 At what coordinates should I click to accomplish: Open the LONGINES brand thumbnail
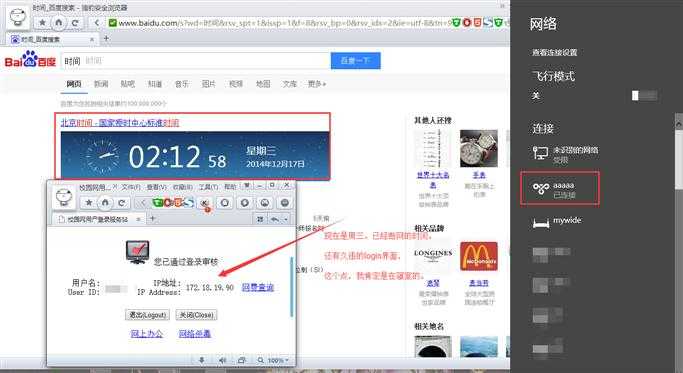[x=433, y=256]
